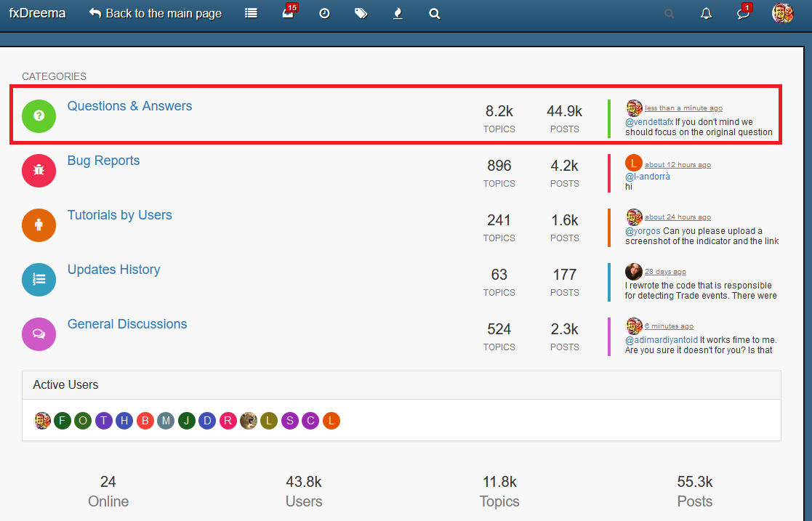The width and height of the screenshot is (812, 521).
Task: Open the @adimardiyantoid mention link
Action: (x=662, y=340)
